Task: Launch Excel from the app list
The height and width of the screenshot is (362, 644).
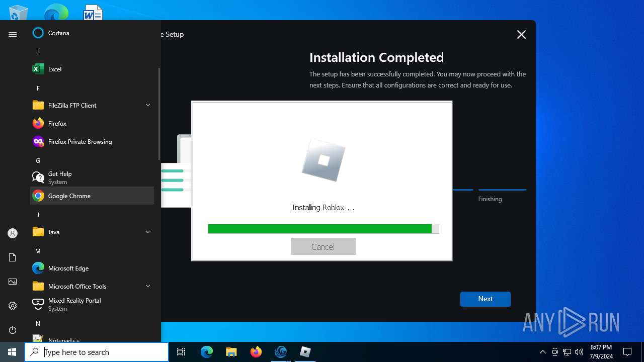Action: pyautogui.click(x=92, y=69)
